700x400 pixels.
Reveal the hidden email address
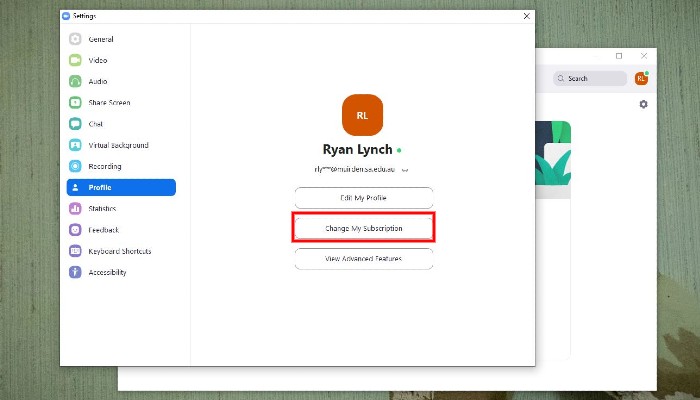coord(405,170)
